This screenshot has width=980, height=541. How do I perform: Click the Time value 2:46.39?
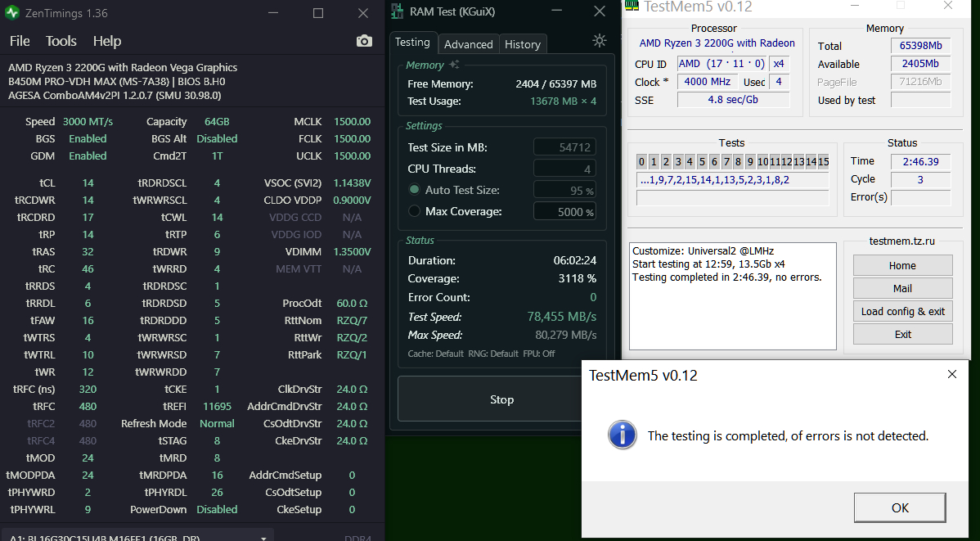[920, 162]
